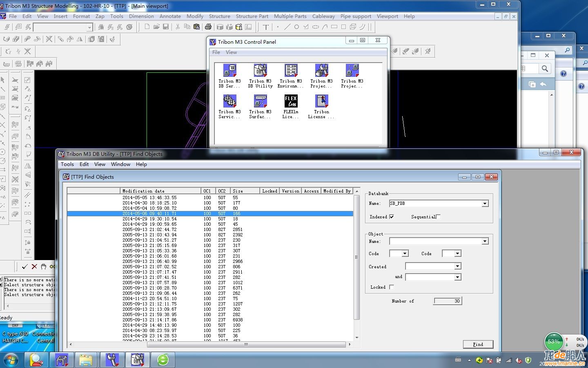The width and height of the screenshot is (588, 368).
Task: Select row dated 2004-11-23 20:54:51.10
Action: (x=210, y=298)
